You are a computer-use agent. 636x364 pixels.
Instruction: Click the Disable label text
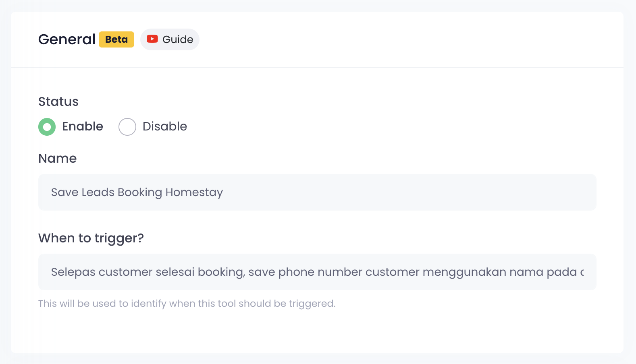[x=165, y=126]
